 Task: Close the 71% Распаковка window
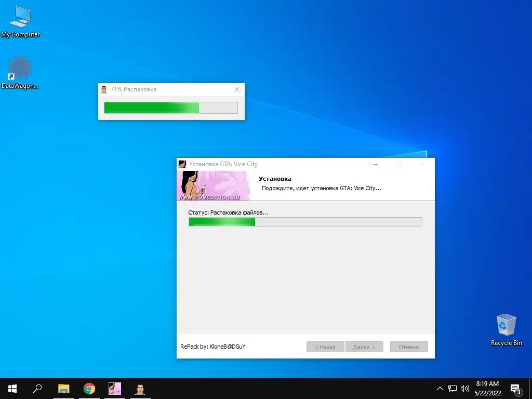coord(237,89)
